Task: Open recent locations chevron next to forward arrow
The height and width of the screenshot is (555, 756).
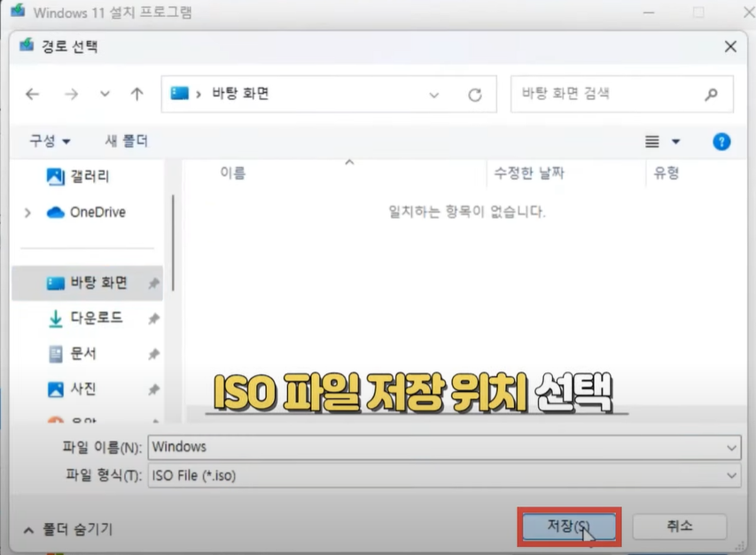Action: coord(105,94)
